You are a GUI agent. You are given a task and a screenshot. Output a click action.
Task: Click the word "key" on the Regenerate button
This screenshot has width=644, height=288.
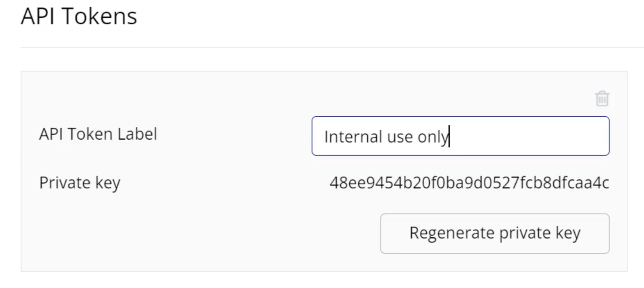(568, 233)
